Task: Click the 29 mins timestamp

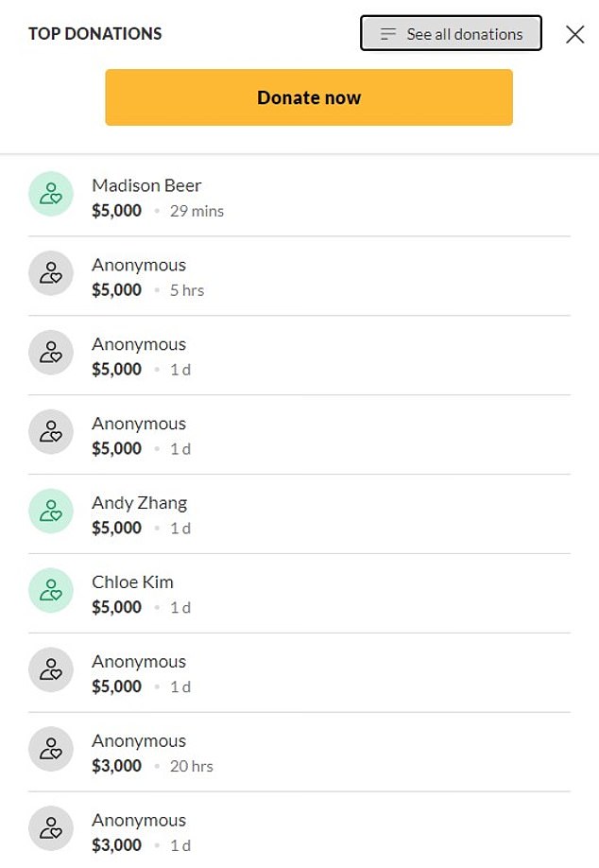Action: [x=197, y=211]
